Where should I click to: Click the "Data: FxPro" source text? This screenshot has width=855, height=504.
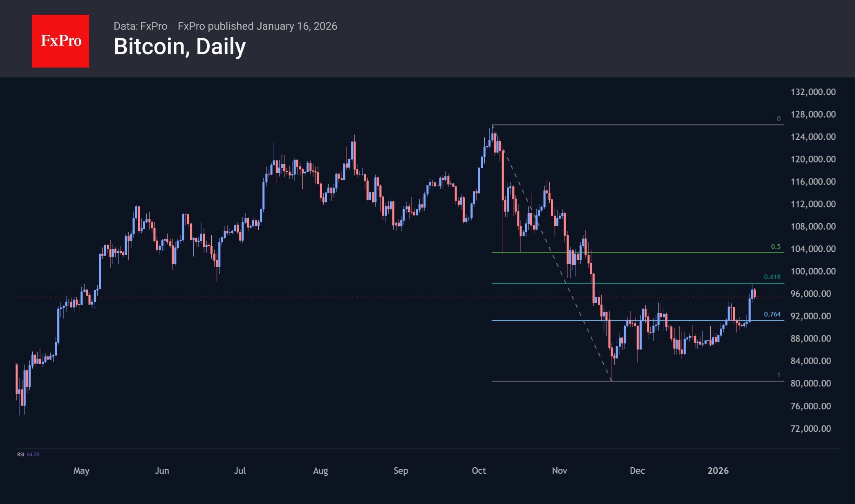[x=140, y=26]
